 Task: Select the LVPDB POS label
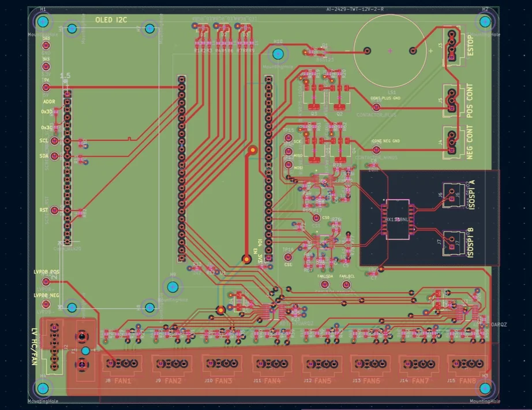click(47, 272)
